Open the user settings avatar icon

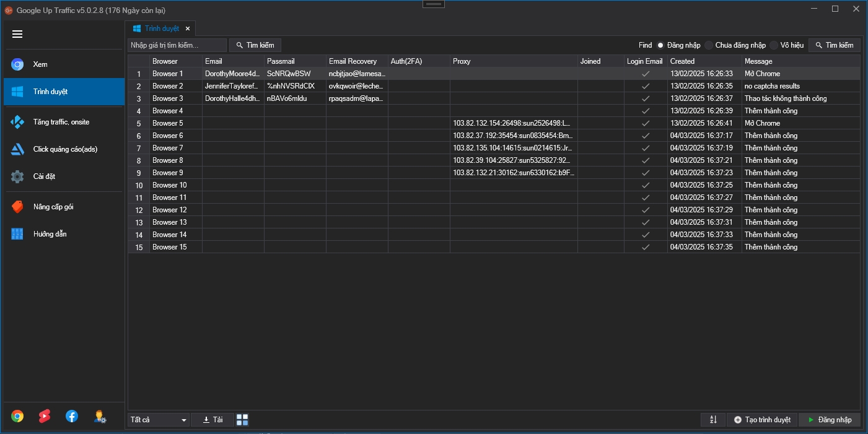(100, 416)
